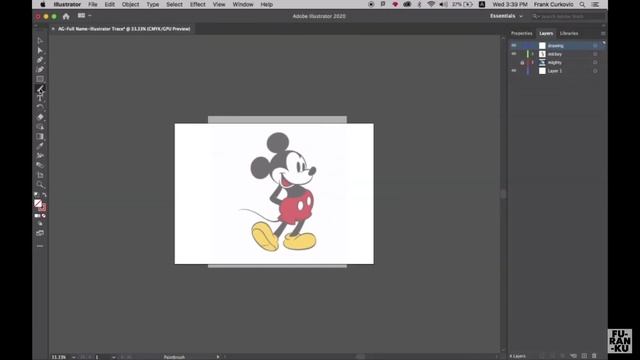Click the change screen mode icon

(40, 233)
